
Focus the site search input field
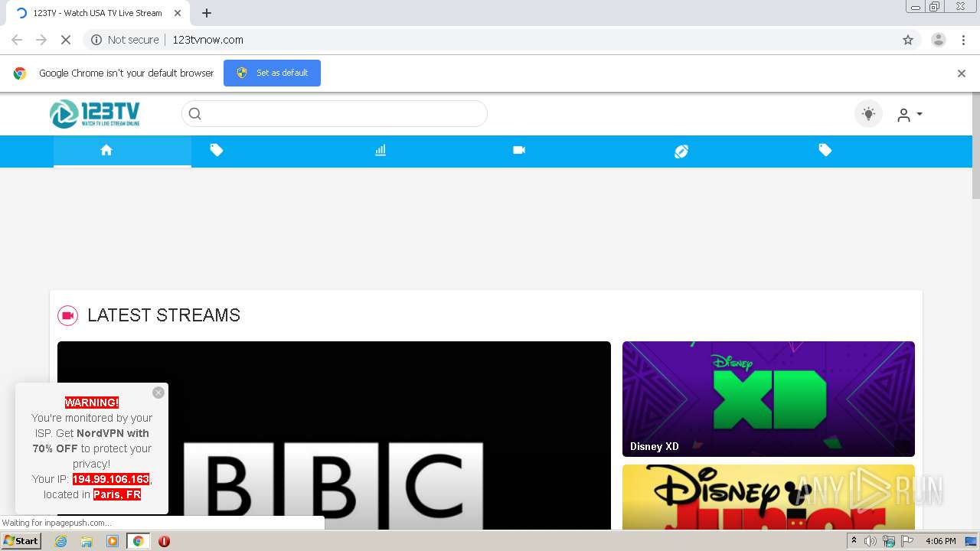(x=335, y=114)
